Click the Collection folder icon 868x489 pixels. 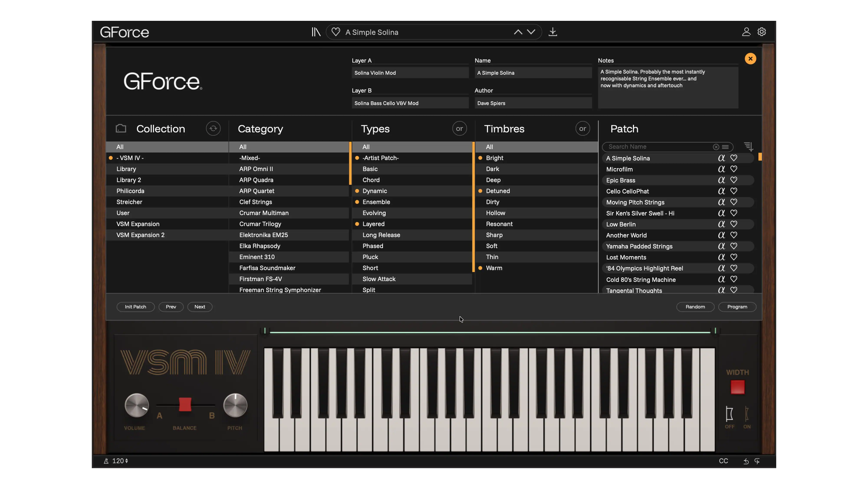click(x=121, y=129)
